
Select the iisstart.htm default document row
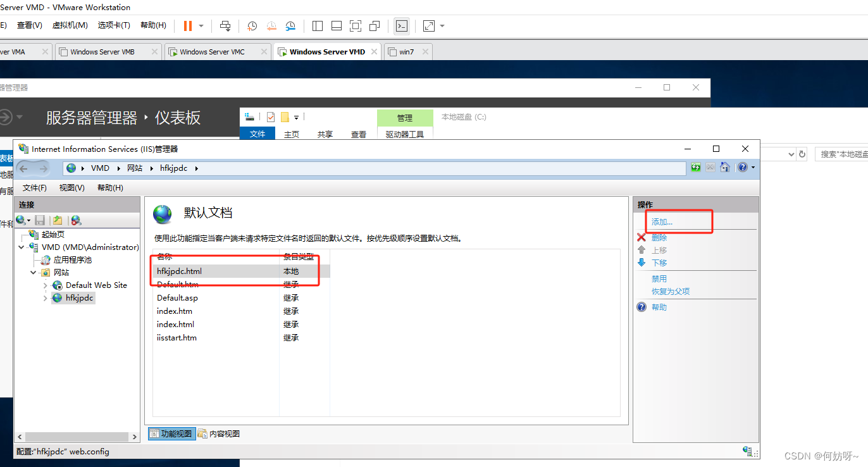[x=242, y=338]
